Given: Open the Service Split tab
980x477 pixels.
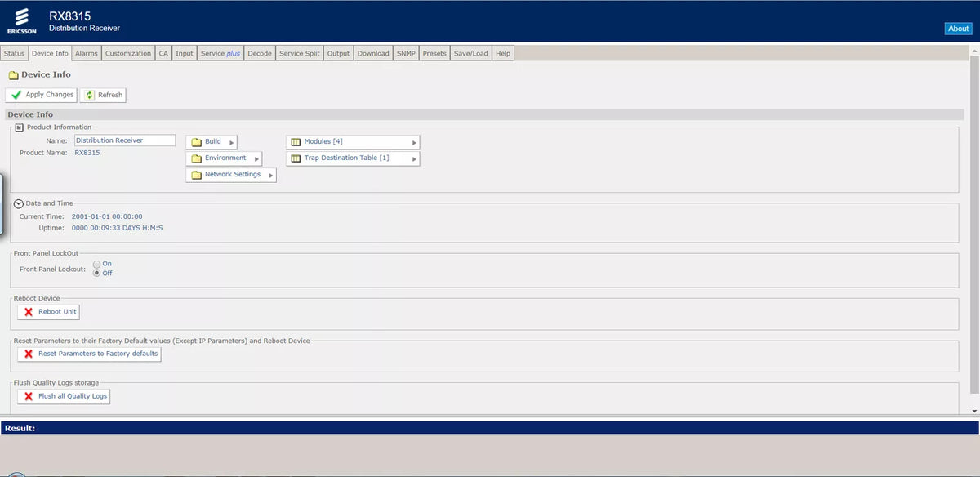Looking at the screenshot, I should point(300,53).
